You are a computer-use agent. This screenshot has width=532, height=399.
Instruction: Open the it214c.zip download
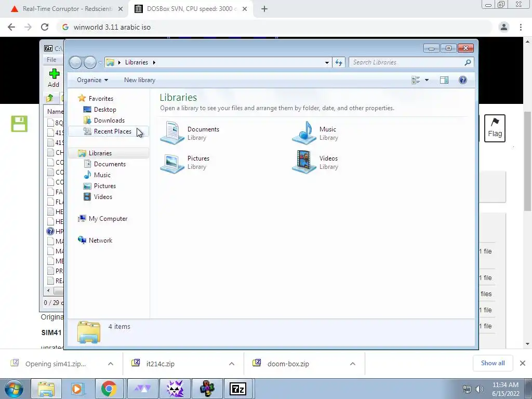[160, 364]
